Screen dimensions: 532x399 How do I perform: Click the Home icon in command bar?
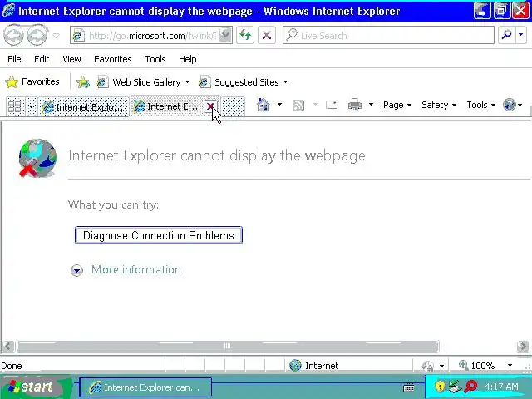click(x=264, y=105)
